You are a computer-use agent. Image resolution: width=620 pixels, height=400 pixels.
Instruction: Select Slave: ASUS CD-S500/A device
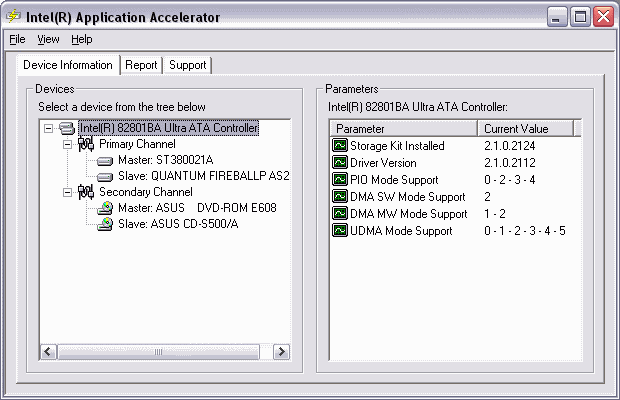click(x=178, y=224)
